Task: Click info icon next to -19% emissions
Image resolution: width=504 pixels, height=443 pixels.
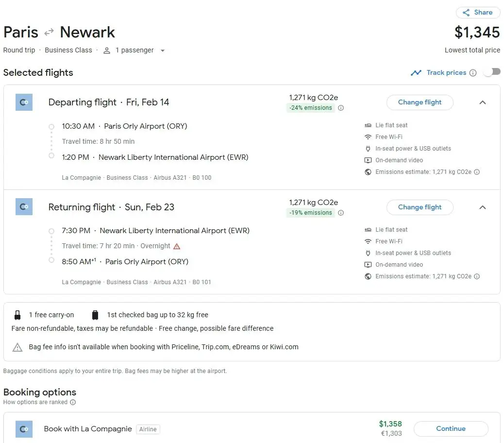Action: [341, 213]
